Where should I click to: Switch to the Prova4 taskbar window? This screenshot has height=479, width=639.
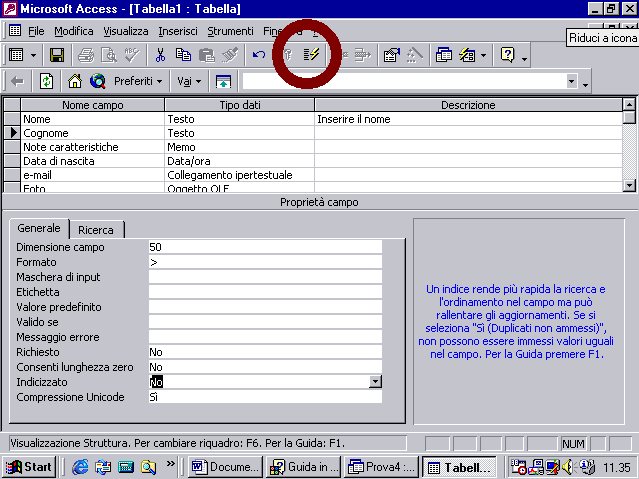tap(382, 467)
